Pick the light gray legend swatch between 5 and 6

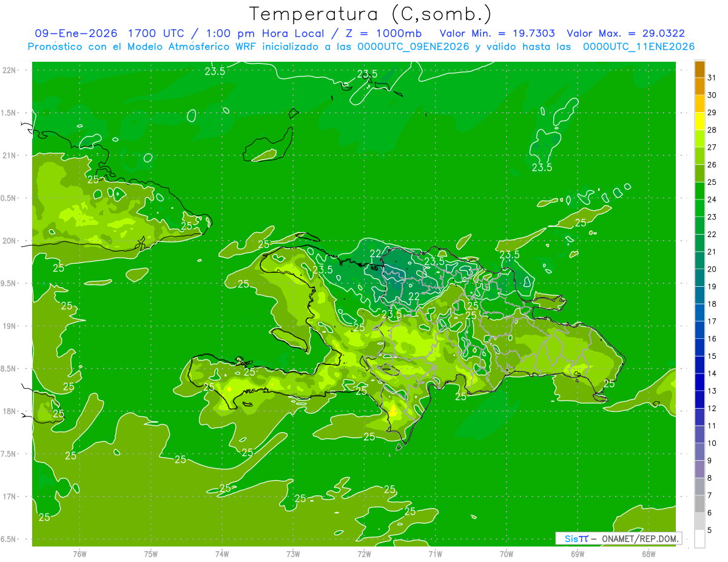700,521
